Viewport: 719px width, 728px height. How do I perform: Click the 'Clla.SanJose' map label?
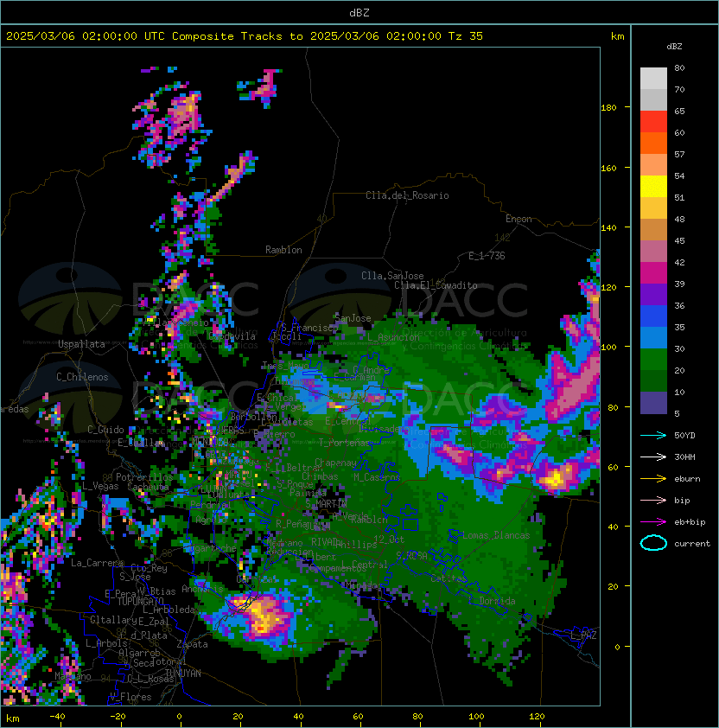(x=392, y=276)
